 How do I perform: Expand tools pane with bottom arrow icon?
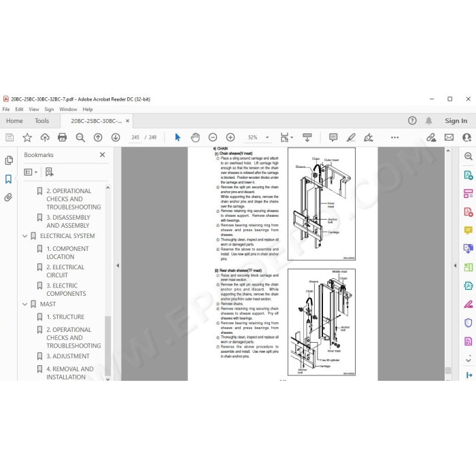pos(469,375)
